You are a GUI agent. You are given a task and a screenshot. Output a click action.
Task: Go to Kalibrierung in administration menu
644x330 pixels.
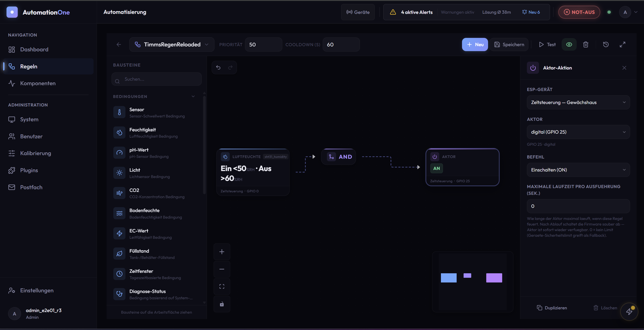(35, 153)
